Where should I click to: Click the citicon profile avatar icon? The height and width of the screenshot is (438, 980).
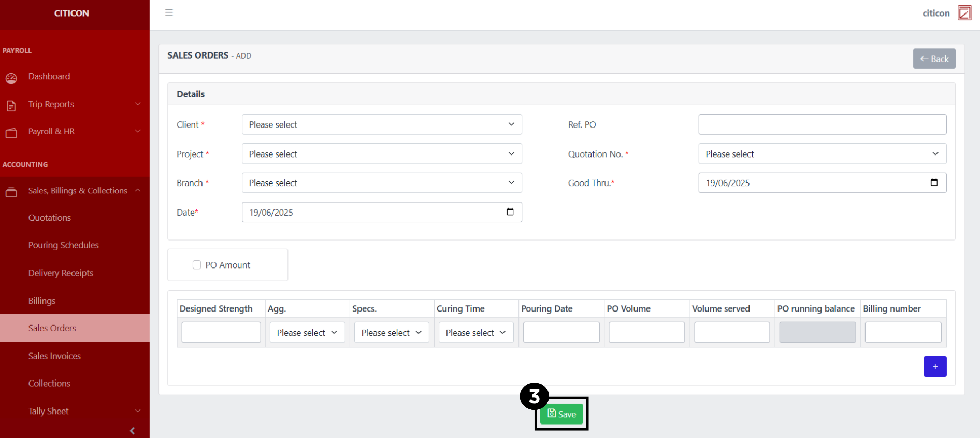point(964,13)
